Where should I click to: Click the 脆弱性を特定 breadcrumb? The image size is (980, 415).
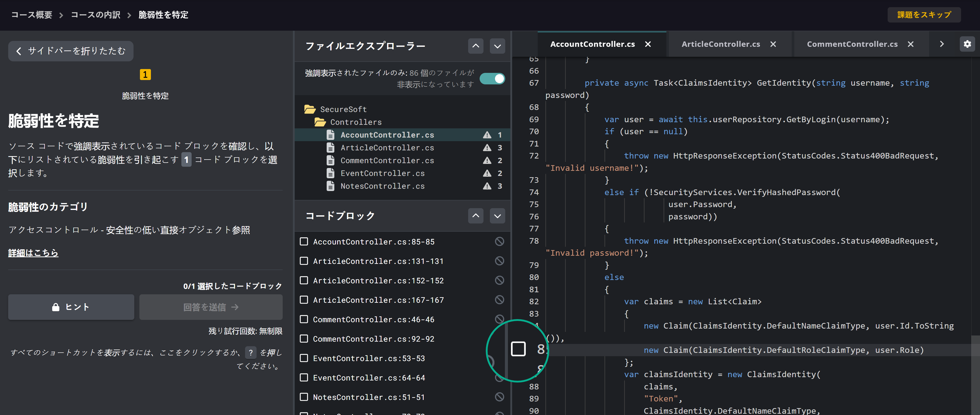tap(163, 15)
